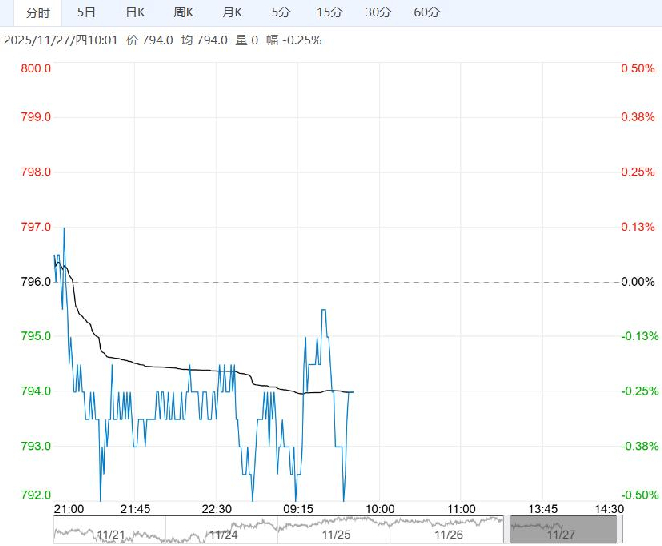Screen dimensions: 662x546
Task: Select the 5分 interval tab
Action: coord(281,13)
